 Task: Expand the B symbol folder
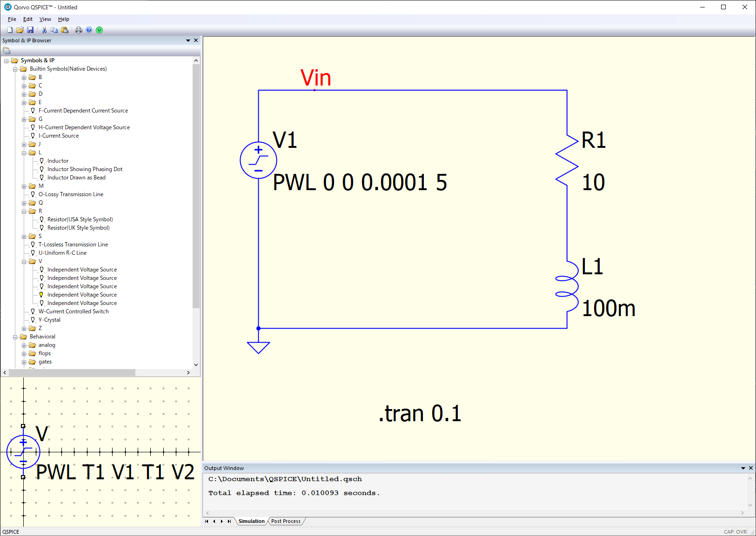click(x=24, y=78)
